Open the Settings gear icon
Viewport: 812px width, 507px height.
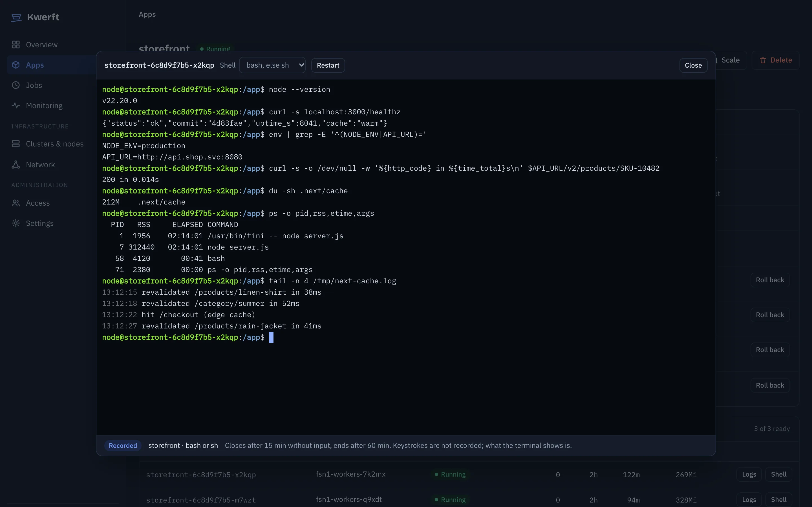coord(16,223)
